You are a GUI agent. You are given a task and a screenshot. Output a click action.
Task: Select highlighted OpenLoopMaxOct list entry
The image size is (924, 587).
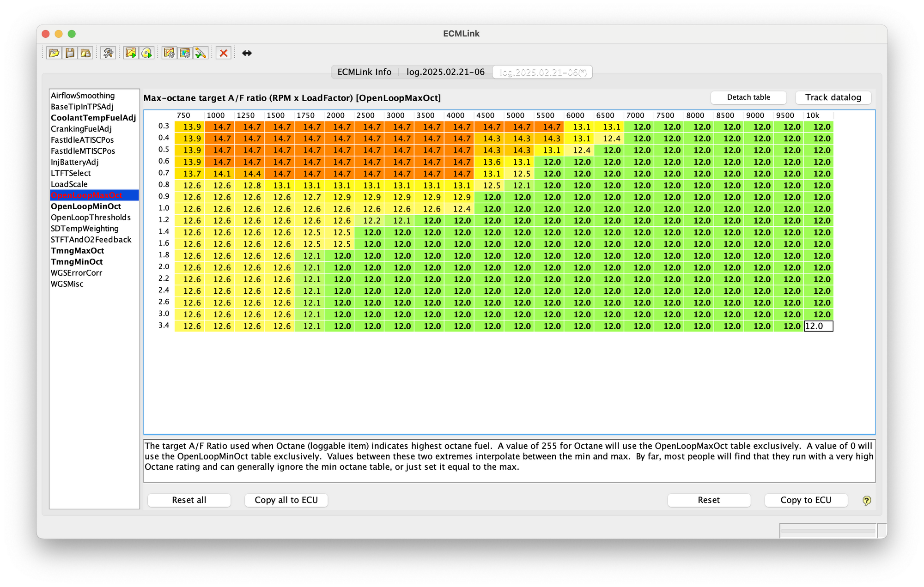pyautogui.click(x=94, y=195)
